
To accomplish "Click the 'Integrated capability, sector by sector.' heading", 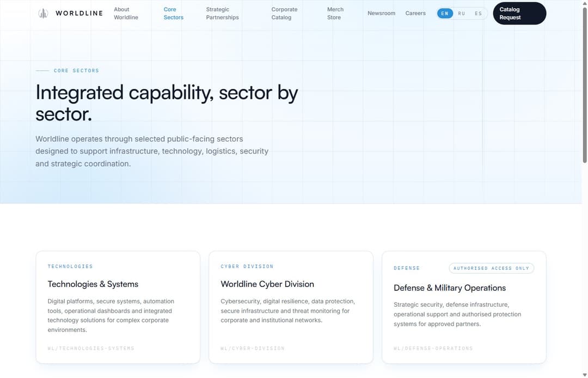I will click(x=167, y=103).
